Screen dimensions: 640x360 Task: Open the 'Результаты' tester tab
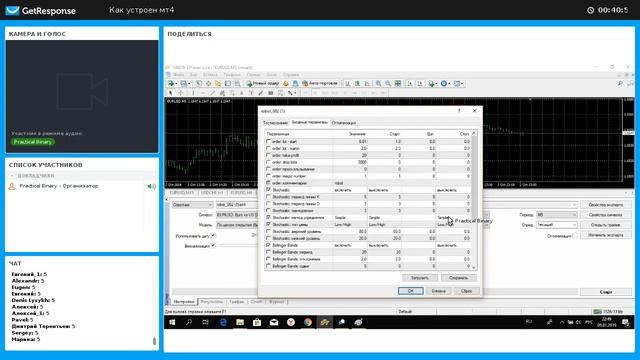coord(212,302)
